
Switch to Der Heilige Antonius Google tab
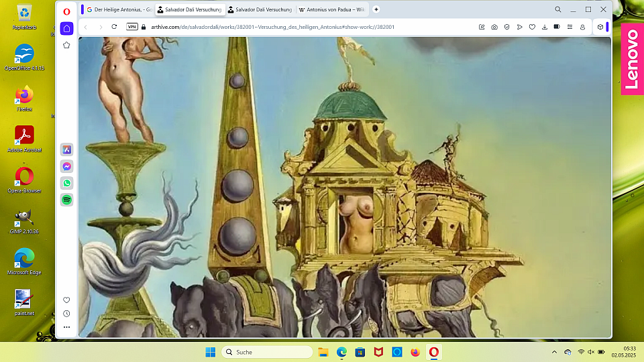(119, 9)
